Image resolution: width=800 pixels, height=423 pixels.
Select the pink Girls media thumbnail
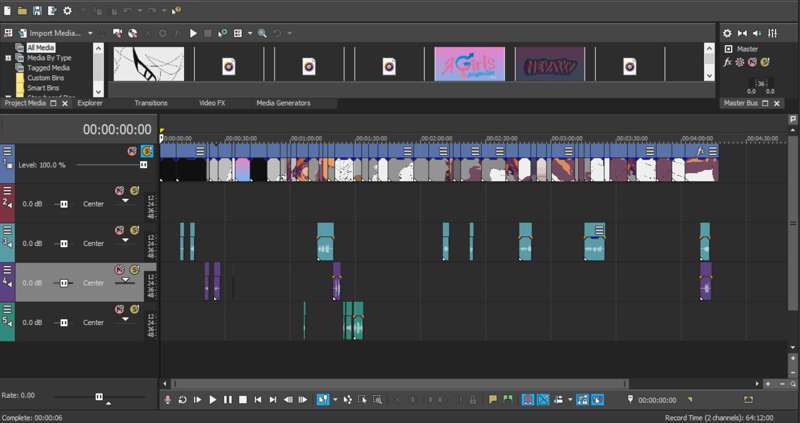click(x=469, y=64)
